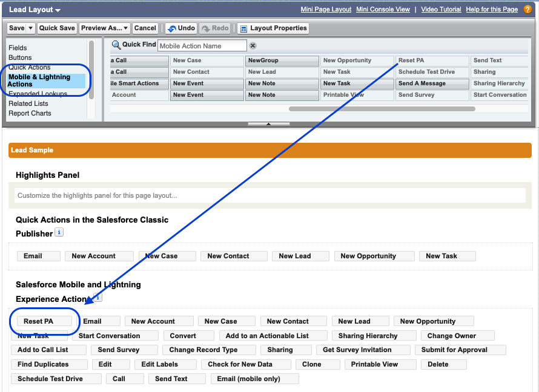Open Help for this Page link

(492, 9)
